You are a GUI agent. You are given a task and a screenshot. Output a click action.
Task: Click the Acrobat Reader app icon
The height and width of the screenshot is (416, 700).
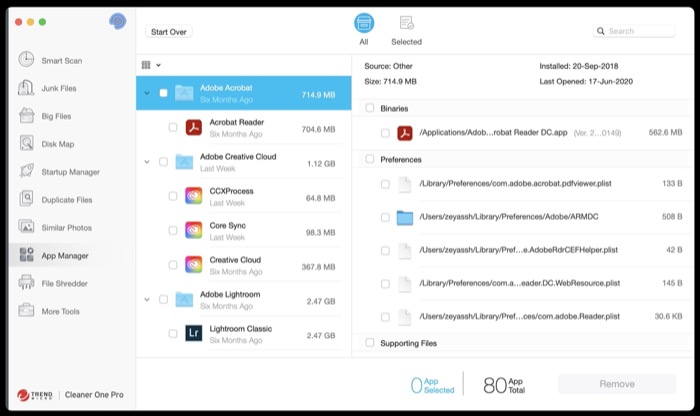pos(194,127)
